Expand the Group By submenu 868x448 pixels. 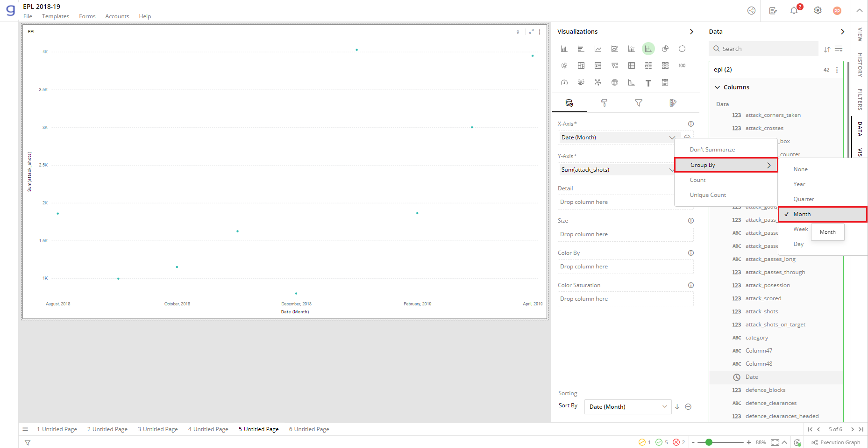(x=726, y=165)
